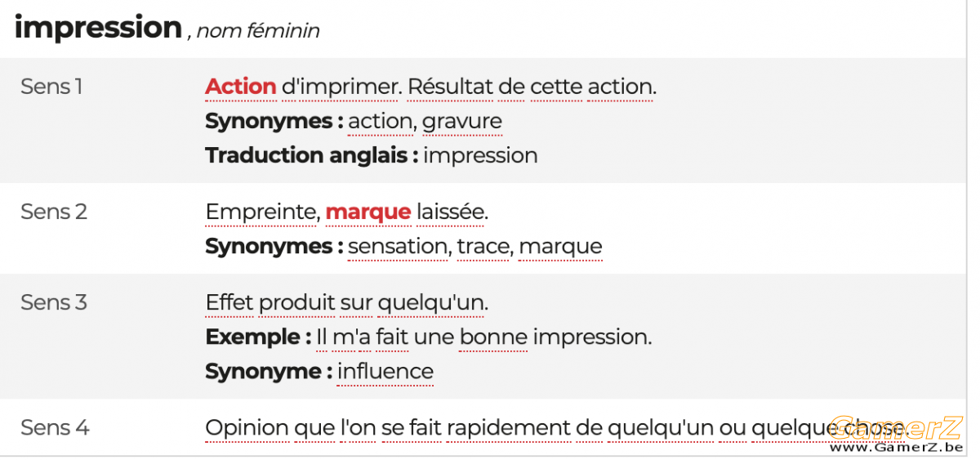
Task: Click the word 'laissée' in Sens 2
Action: point(452,212)
